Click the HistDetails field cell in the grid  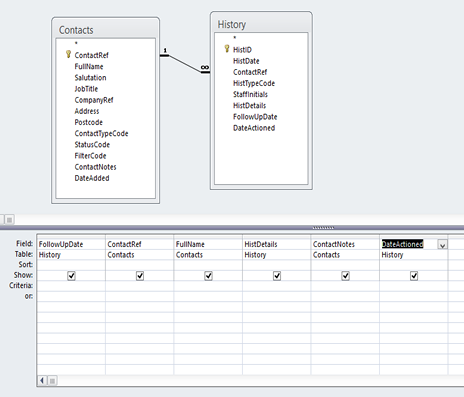click(277, 244)
